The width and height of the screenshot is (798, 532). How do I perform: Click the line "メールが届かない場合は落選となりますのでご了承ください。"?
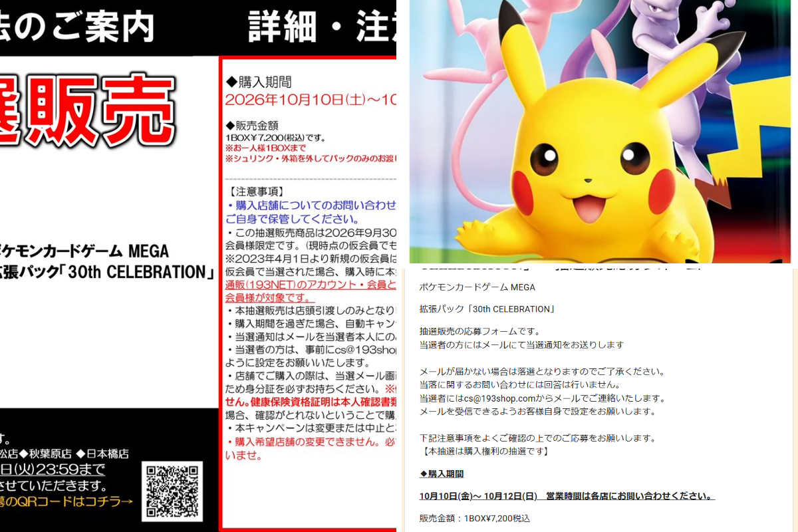click(543, 371)
